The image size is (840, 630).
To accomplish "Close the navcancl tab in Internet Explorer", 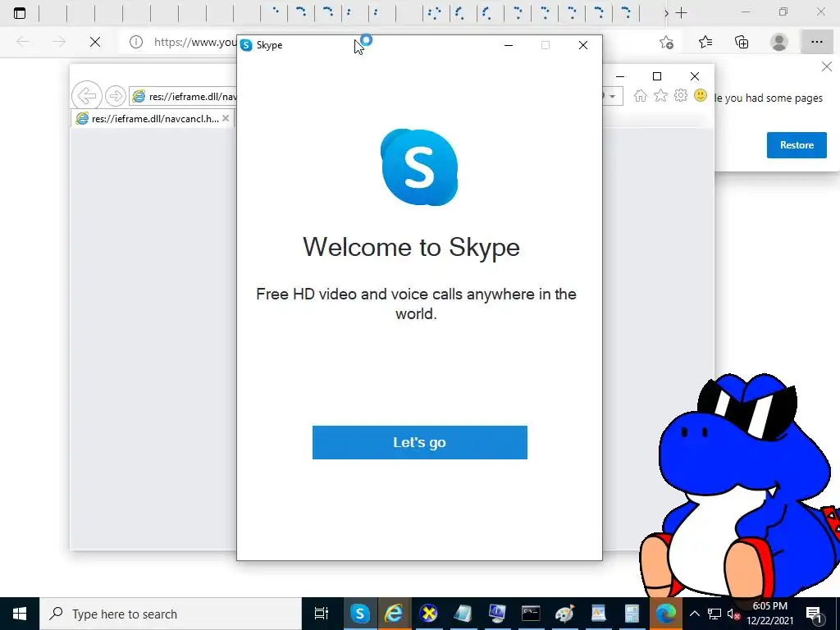I will [226, 118].
